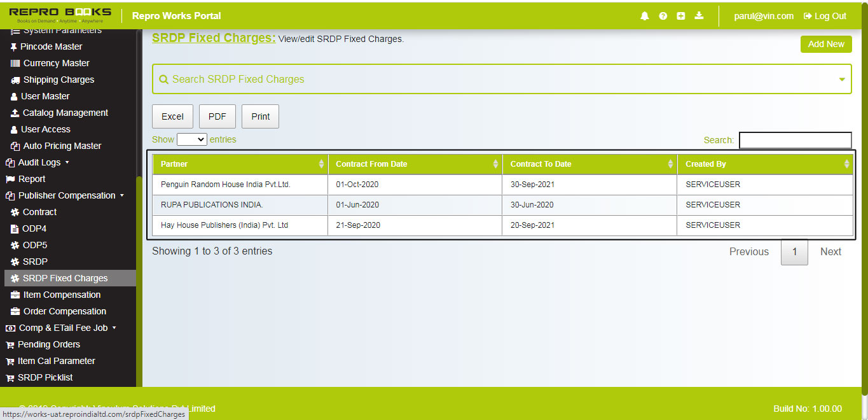Open the Search SRDP Fixed Charges dropdown
The width and height of the screenshot is (868, 420).
(841, 79)
